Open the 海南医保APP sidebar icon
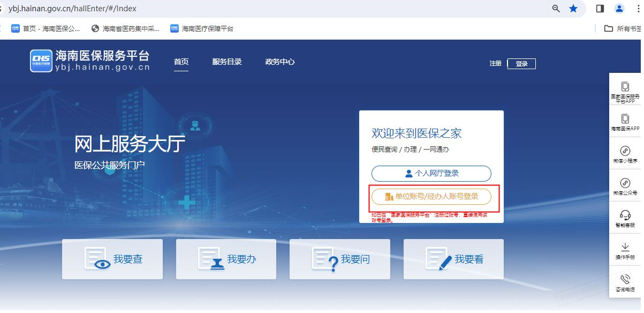The image size is (644, 313). click(625, 119)
